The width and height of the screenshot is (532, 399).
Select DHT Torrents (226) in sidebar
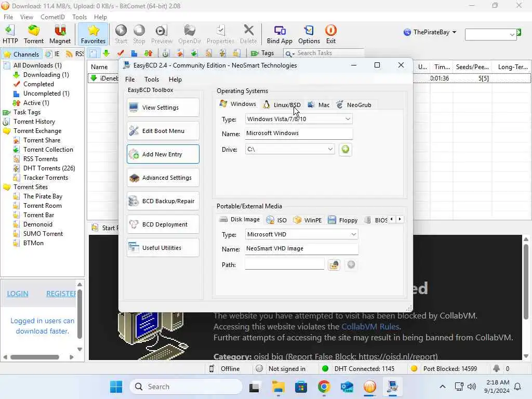[x=49, y=168]
